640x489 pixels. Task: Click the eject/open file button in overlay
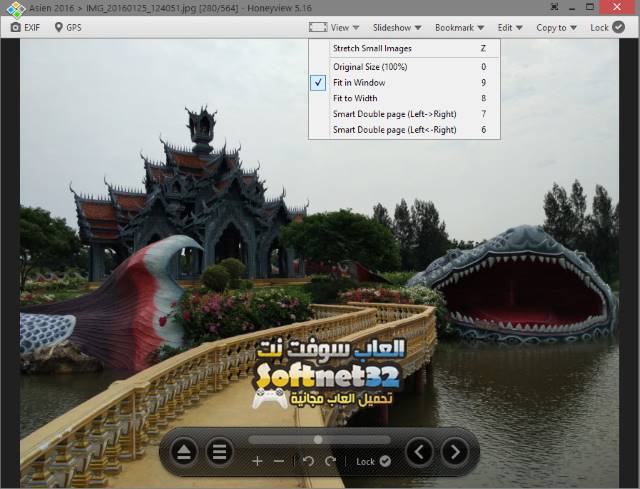[x=184, y=452]
